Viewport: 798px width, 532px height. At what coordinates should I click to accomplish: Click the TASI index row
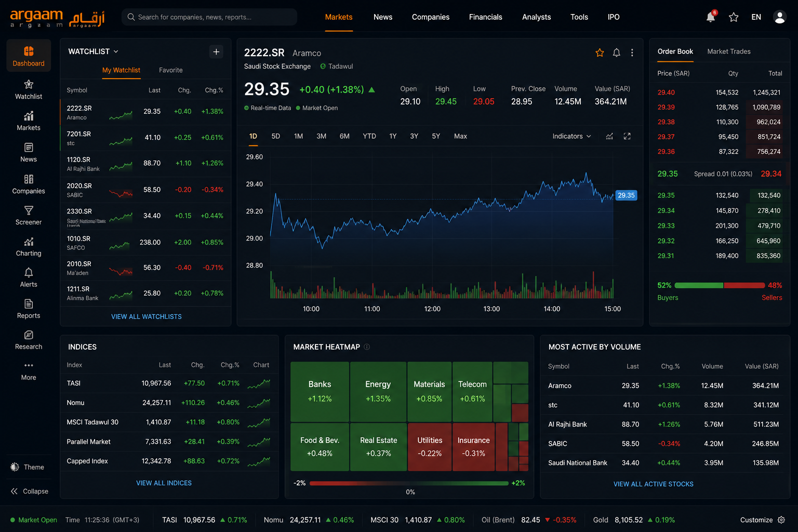[x=169, y=383]
